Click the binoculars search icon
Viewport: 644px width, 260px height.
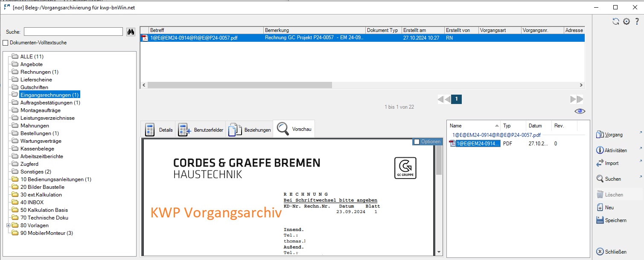coord(131,32)
